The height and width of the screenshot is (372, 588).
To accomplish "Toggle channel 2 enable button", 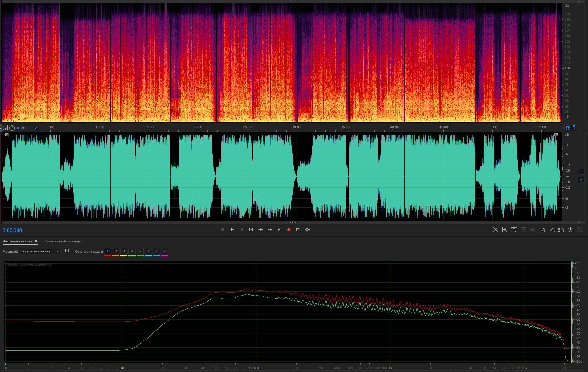I will 581,180.
